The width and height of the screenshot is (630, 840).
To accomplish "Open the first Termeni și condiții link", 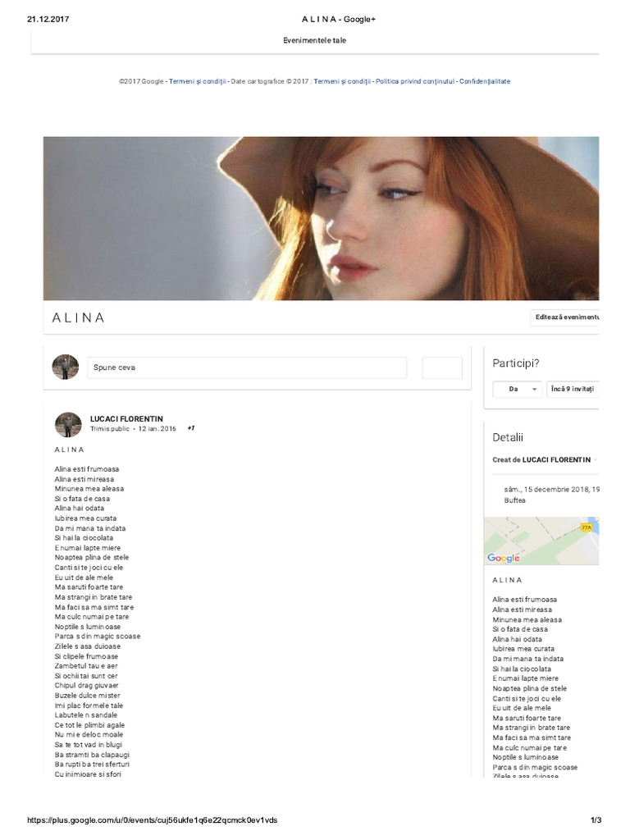I will coord(197,81).
